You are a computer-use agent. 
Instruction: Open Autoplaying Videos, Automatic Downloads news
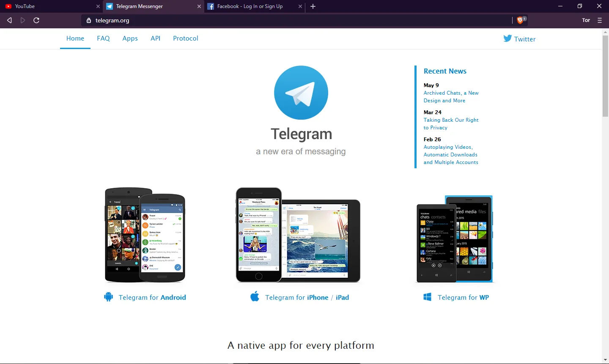click(x=451, y=155)
